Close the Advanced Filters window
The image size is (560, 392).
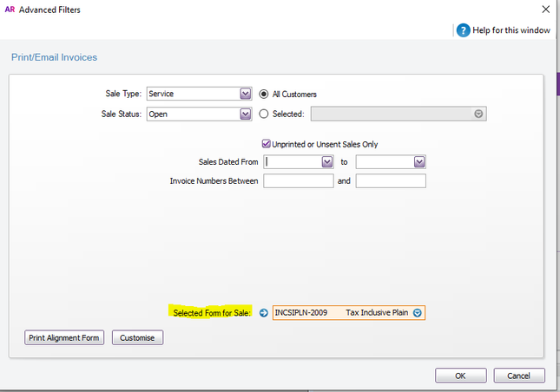coord(544,10)
